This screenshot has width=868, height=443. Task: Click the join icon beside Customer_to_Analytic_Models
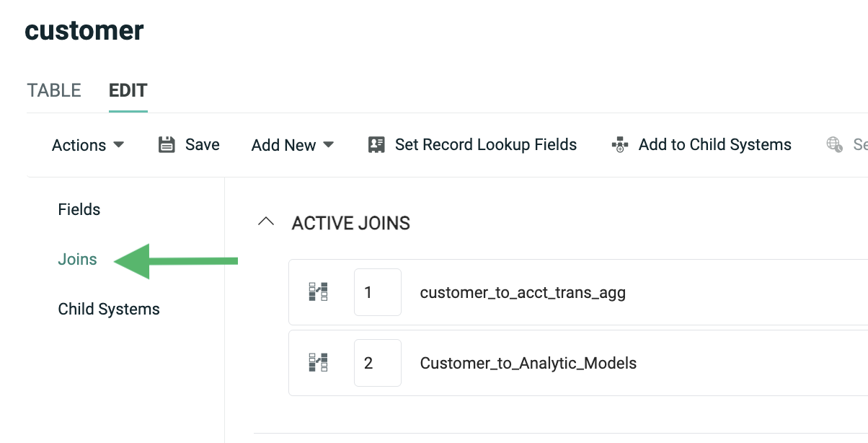[318, 362]
